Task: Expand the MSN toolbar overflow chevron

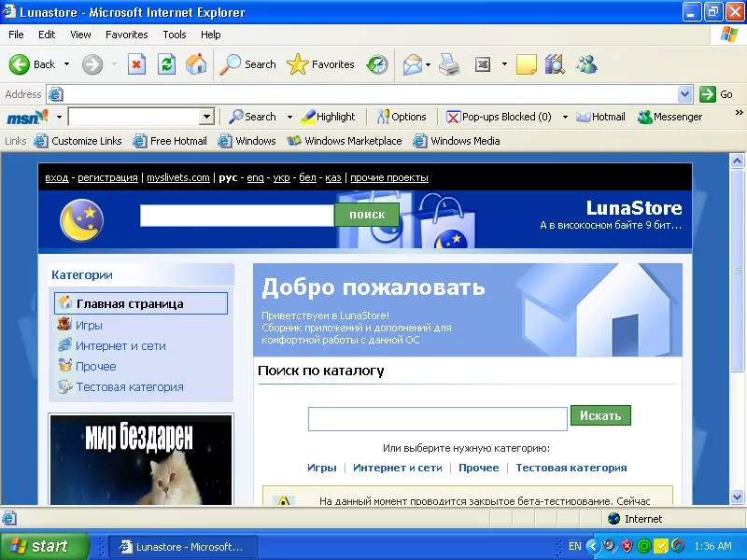Action: pyautogui.click(x=739, y=113)
